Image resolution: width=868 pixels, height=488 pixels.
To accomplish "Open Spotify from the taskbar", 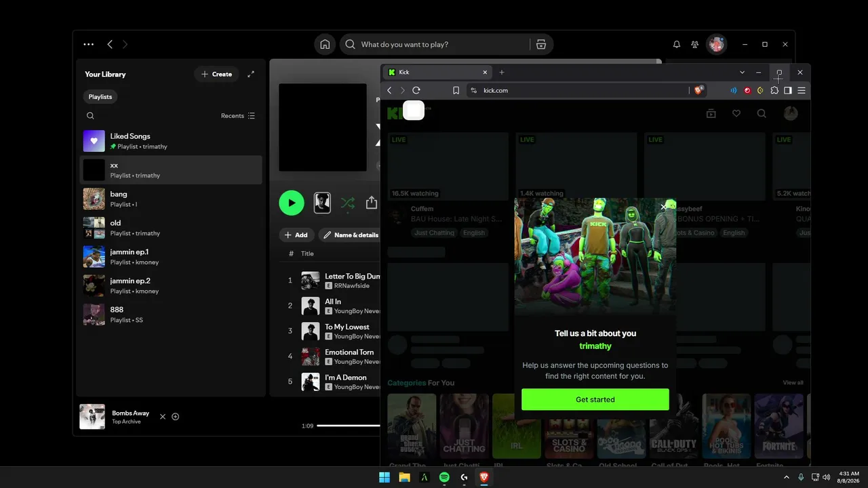I will point(444,477).
